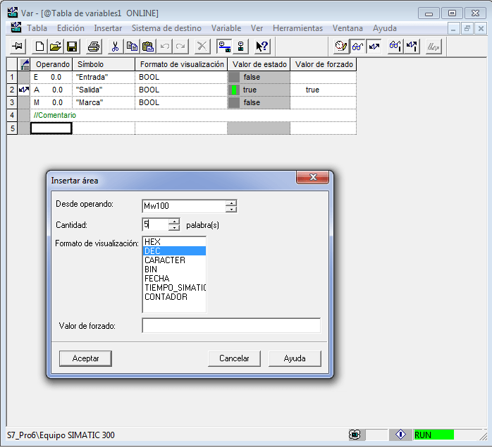
Task: Open the Edición menu
Action: [x=70, y=28]
